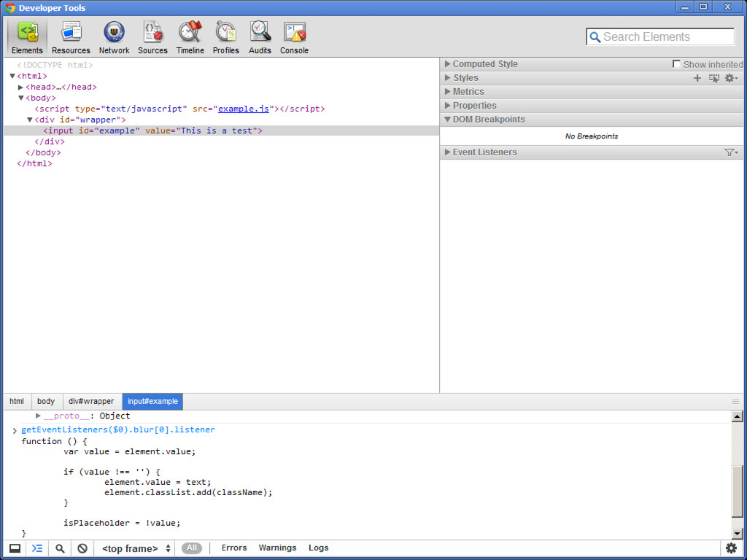Open the Resources panel
Image resolution: width=747 pixels, height=560 pixels.
71,38
